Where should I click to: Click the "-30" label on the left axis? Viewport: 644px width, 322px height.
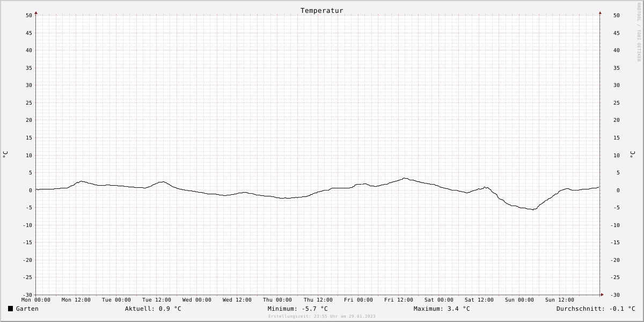27,295
